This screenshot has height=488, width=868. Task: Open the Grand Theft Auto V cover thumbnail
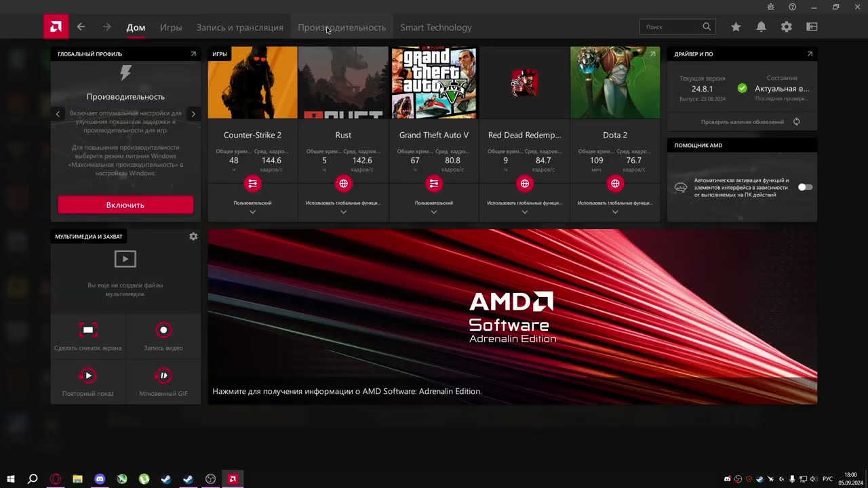tap(434, 82)
